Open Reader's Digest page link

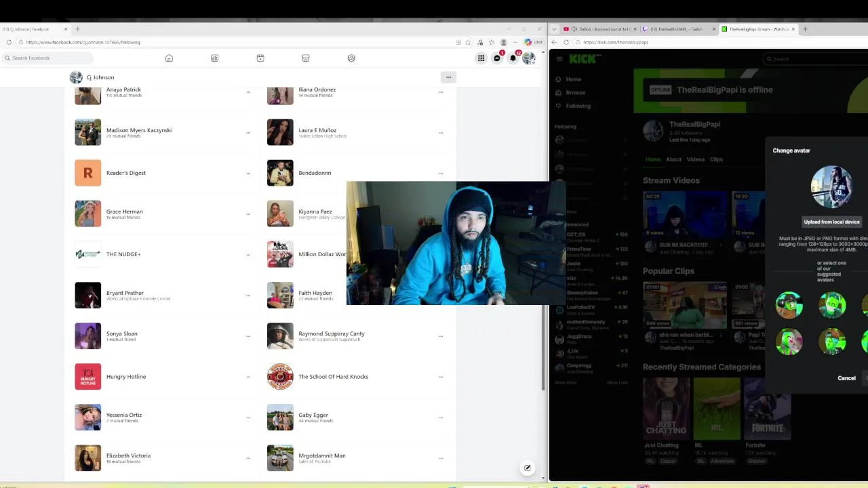tap(126, 173)
